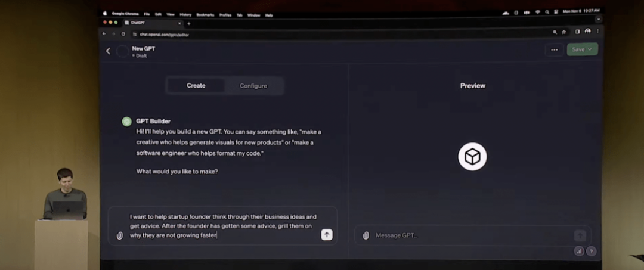Click into the startup founder prompt text box

(222, 226)
